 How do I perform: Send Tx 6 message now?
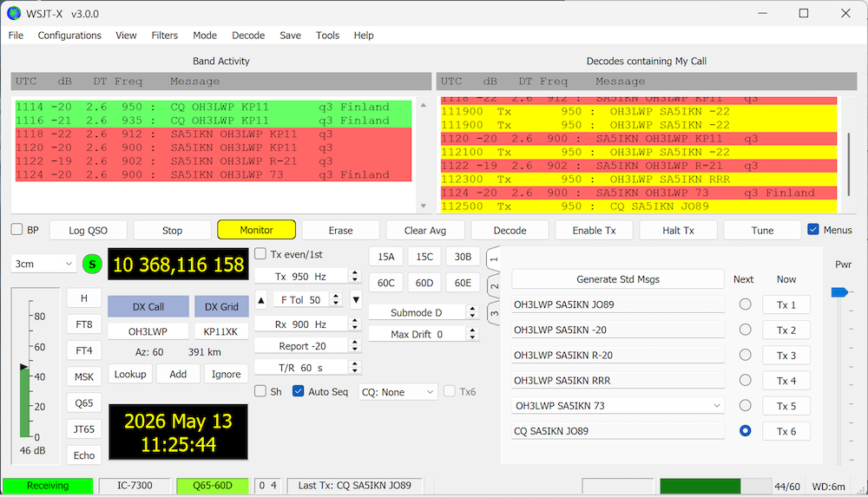[x=786, y=431]
